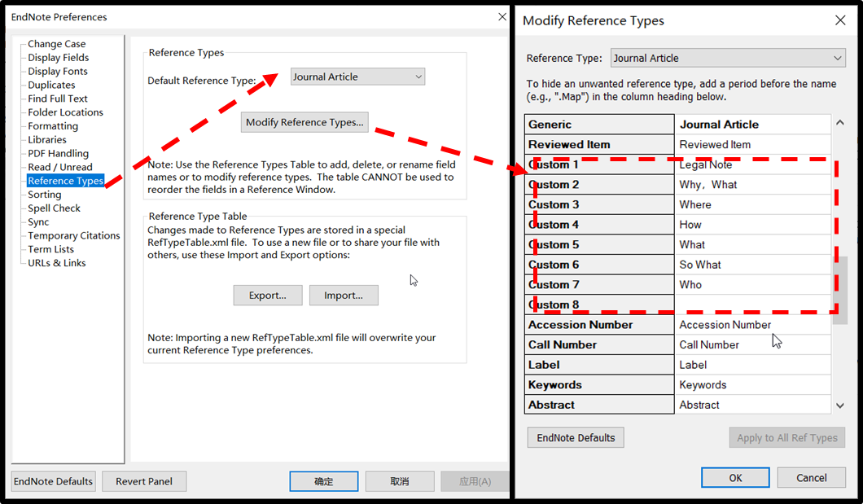
Task: Open Folder Locations preferences
Action: pyautogui.click(x=65, y=112)
